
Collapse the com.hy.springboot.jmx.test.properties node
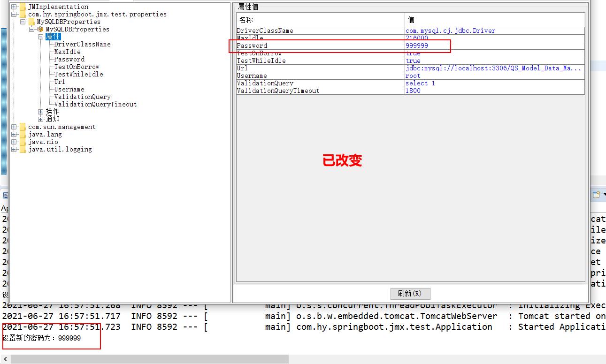coord(14,15)
